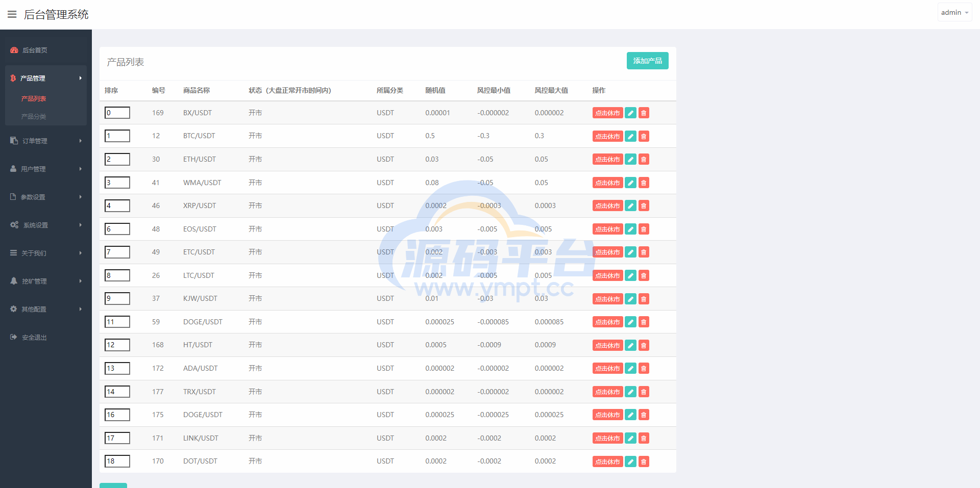Edit the EOS/USDT product
The image size is (980, 488).
(631, 229)
